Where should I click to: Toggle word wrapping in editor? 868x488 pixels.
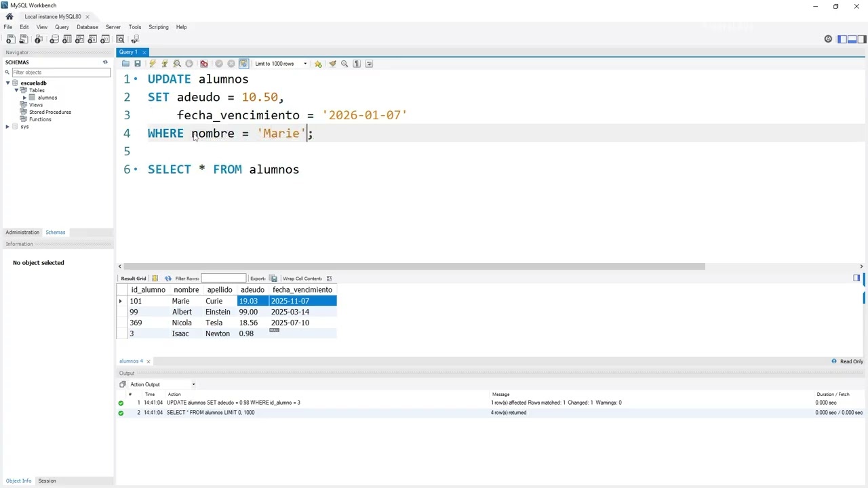click(x=369, y=64)
